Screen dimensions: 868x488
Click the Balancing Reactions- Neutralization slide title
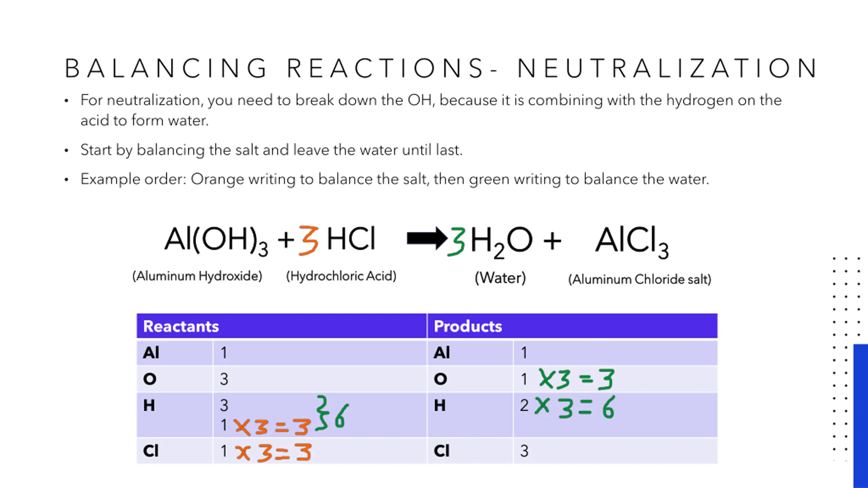[x=441, y=68]
